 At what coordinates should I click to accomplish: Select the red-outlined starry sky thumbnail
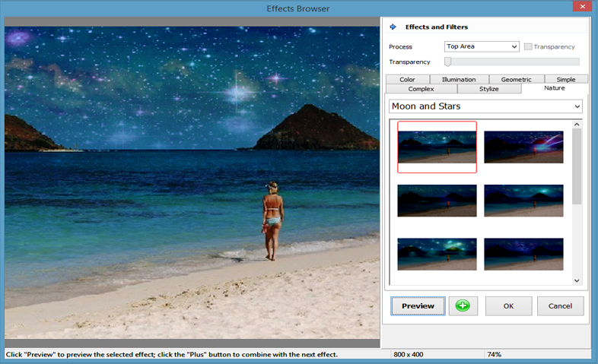coord(437,147)
